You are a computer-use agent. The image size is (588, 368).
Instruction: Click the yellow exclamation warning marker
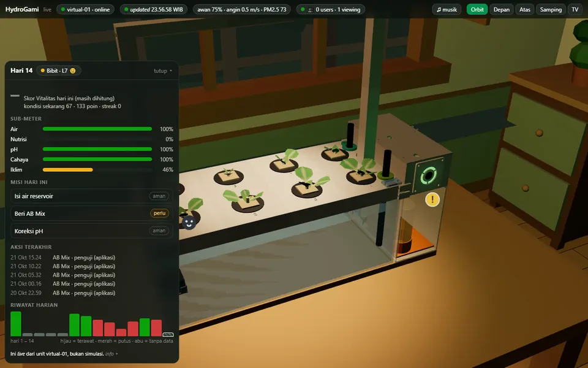[x=432, y=199]
